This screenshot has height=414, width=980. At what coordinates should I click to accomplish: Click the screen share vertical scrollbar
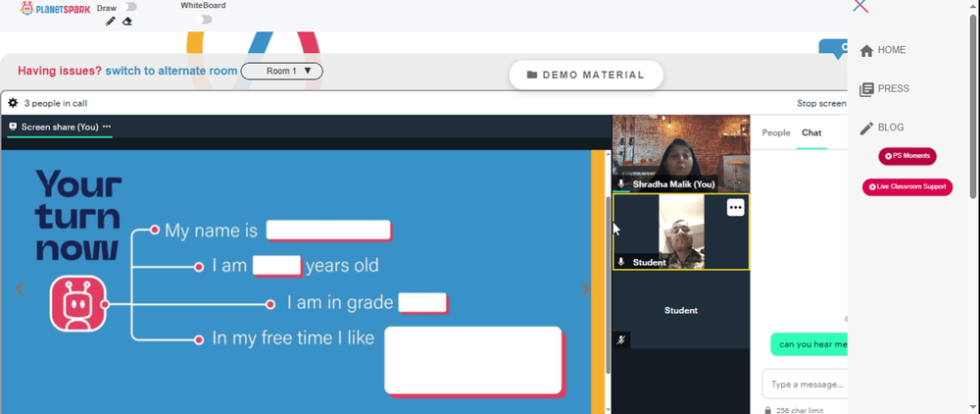pyautogui.click(x=609, y=285)
